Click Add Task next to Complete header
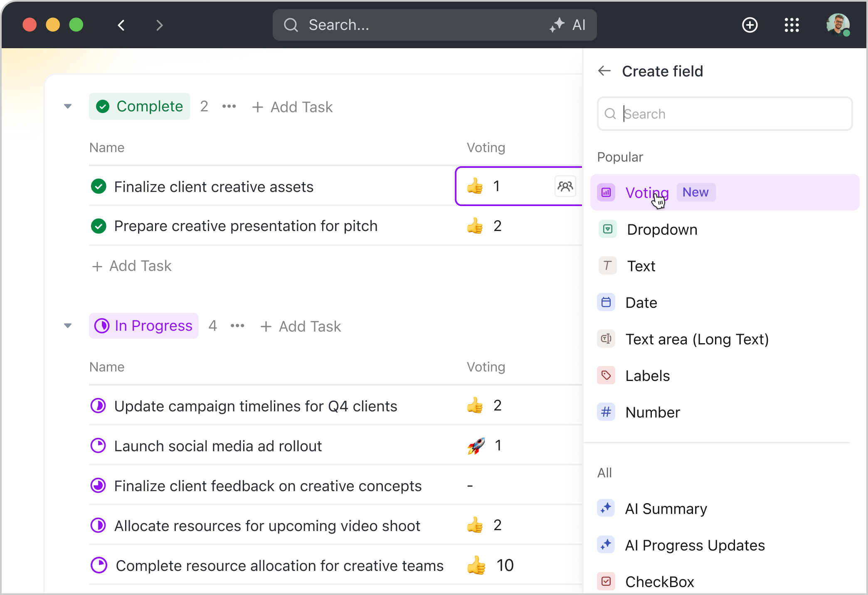Image resolution: width=868 pixels, height=595 pixels. (292, 107)
